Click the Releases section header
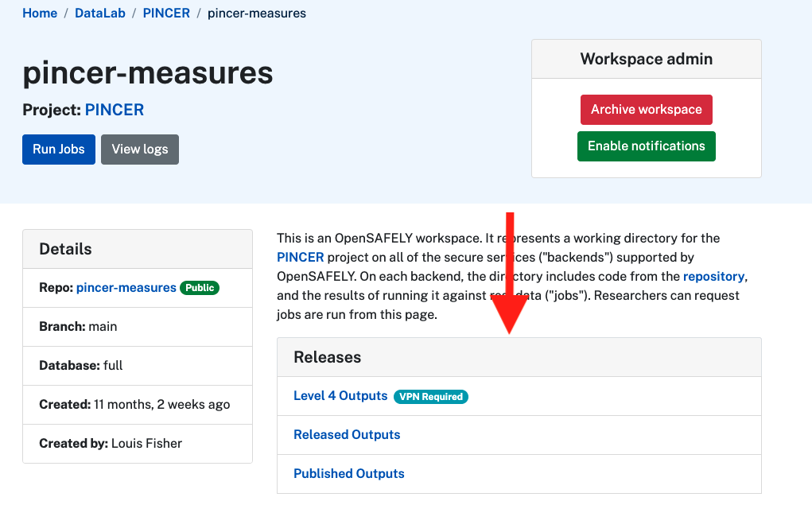812x505 pixels. (x=326, y=357)
